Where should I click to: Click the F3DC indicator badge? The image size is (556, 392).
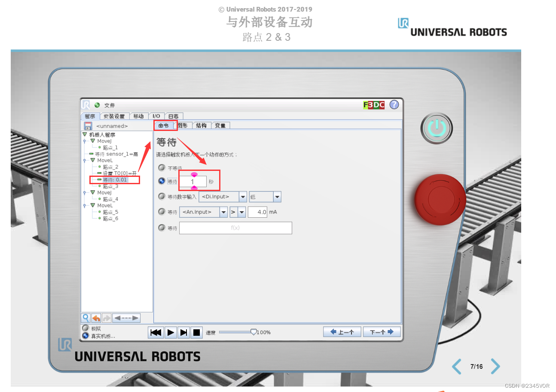(x=374, y=105)
